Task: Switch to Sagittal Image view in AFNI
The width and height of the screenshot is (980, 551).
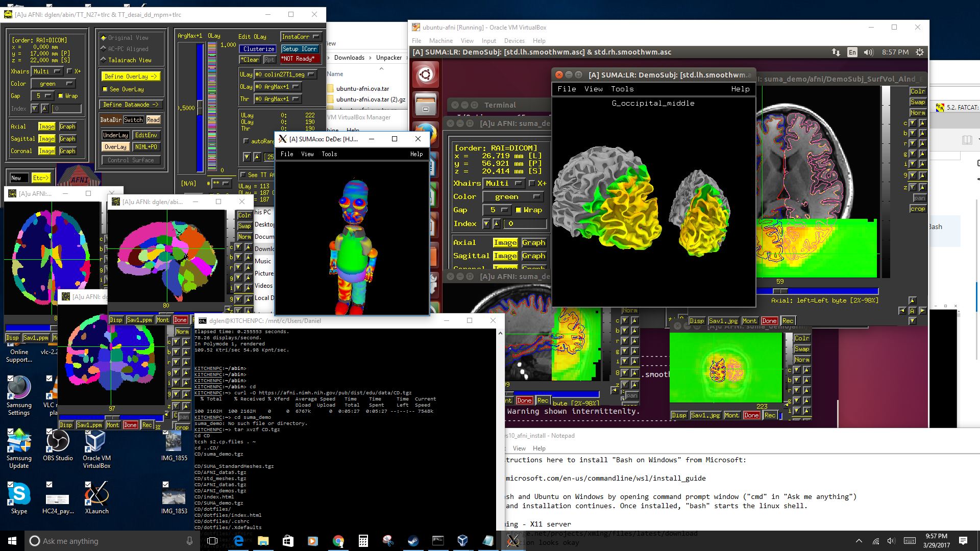Action: 47,139
